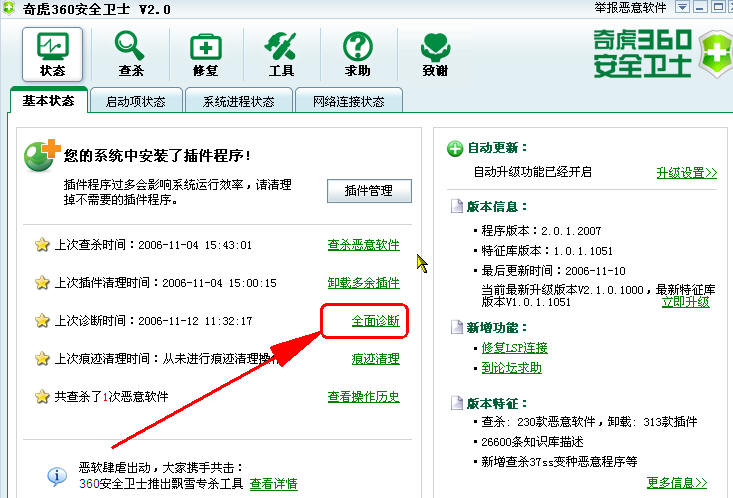This screenshot has width=733, height=498.
Task: Open the 查看操作历史 link
Action: pyautogui.click(x=363, y=397)
